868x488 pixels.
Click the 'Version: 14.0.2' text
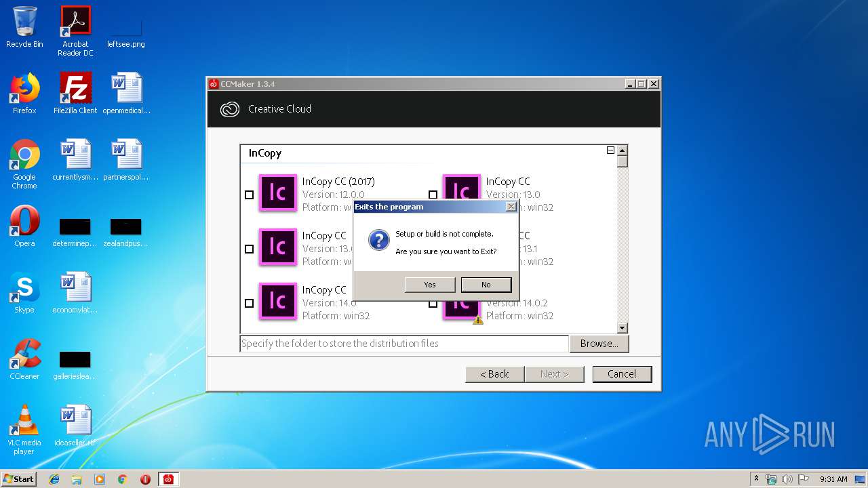[x=517, y=303]
